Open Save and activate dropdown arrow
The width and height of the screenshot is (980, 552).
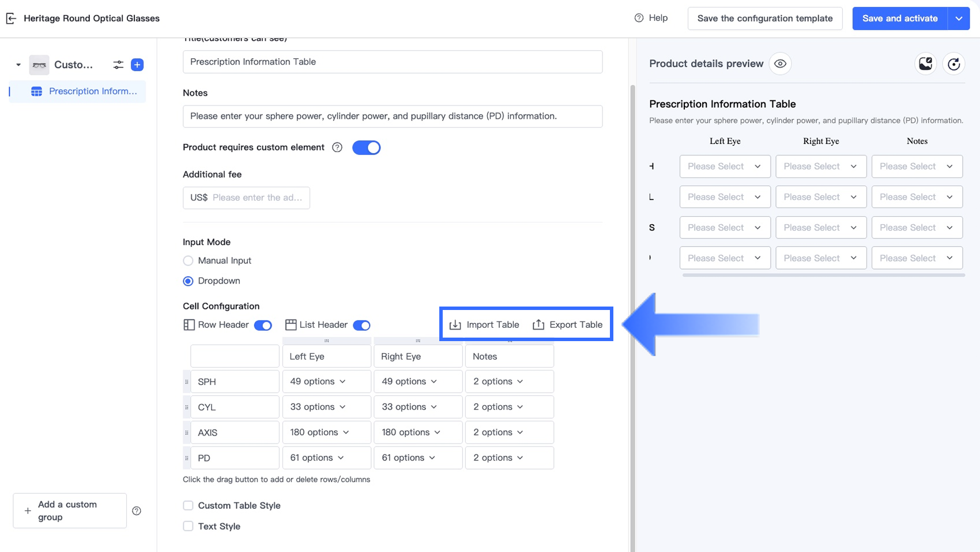[x=959, y=18]
